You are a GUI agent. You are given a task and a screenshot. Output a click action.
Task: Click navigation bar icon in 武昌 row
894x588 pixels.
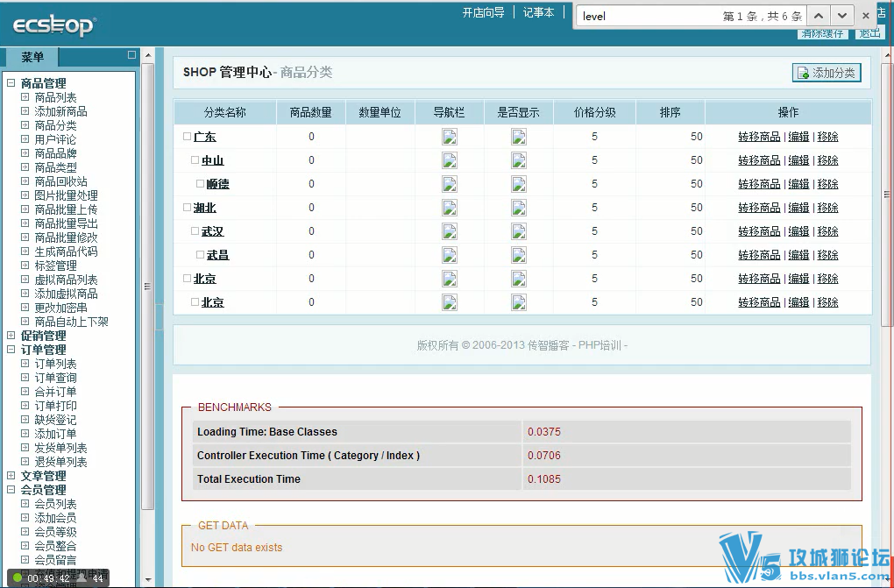tap(450, 255)
